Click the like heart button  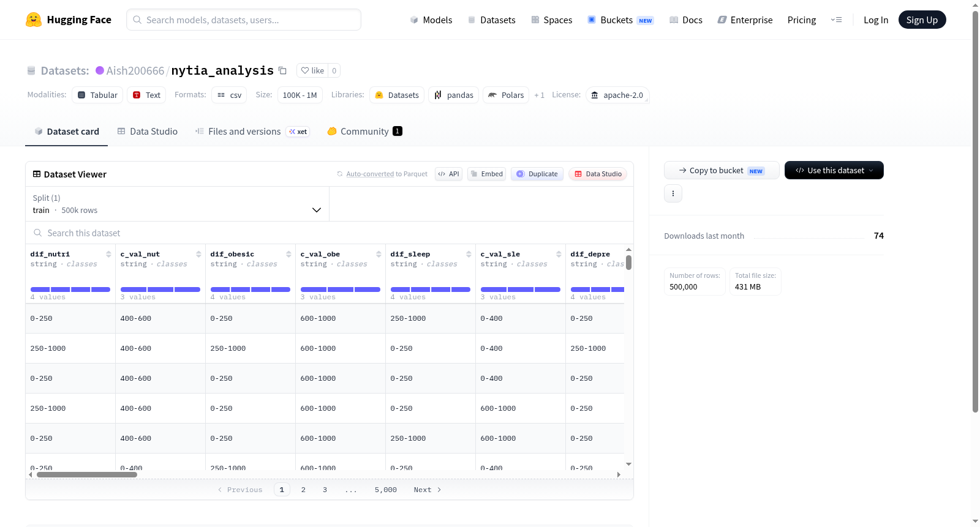coord(312,70)
